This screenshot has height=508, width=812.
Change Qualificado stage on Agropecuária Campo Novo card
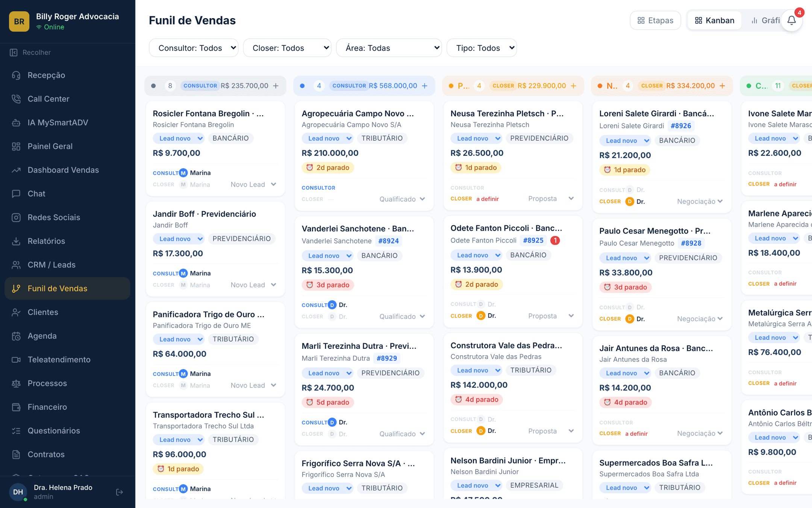[402, 199]
